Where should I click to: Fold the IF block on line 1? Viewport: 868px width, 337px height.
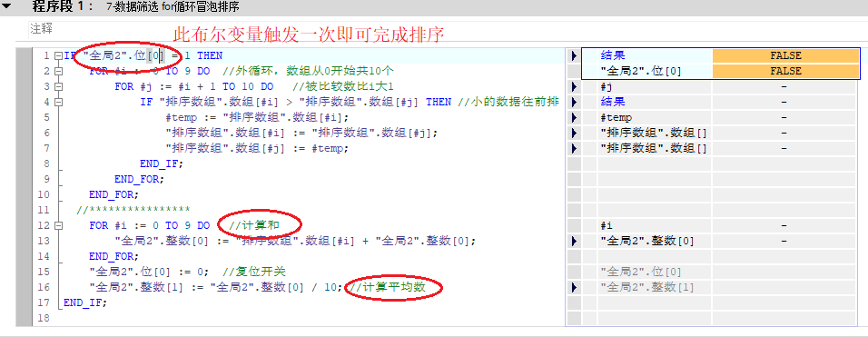pos(59,56)
